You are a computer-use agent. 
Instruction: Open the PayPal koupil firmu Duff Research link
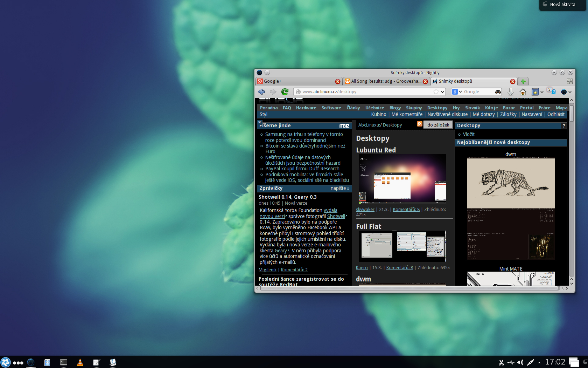click(x=302, y=169)
